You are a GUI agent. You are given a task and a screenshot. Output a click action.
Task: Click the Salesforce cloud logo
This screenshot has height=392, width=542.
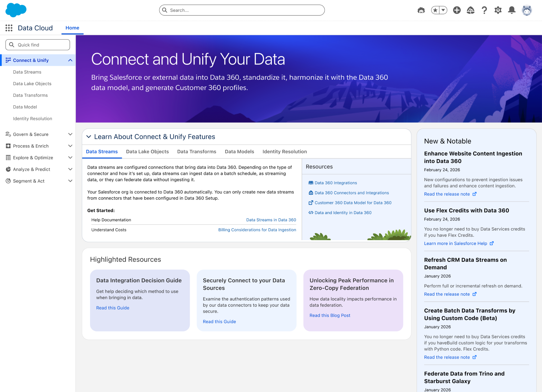[x=16, y=10]
